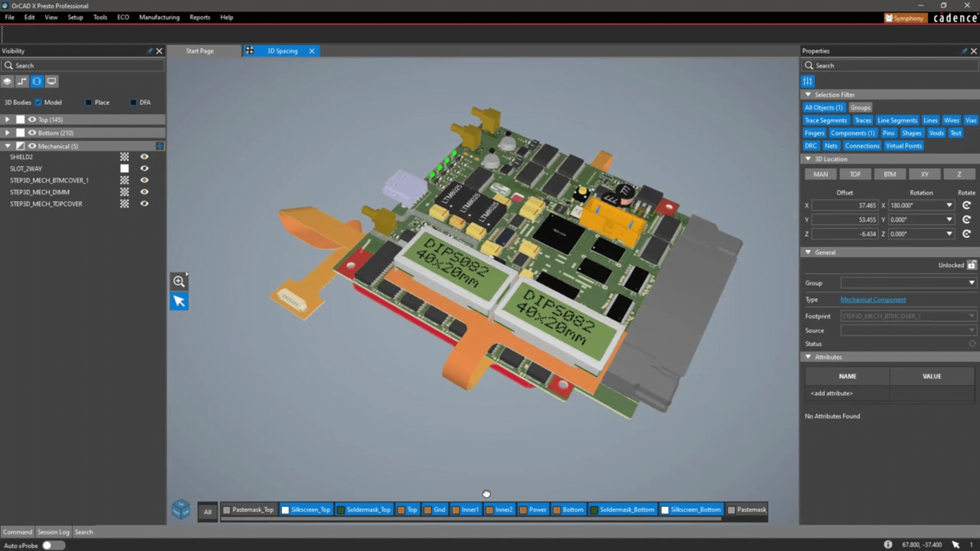Select the pointer tool in the 3D canvas
The height and width of the screenshot is (551, 980).
[179, 301]
